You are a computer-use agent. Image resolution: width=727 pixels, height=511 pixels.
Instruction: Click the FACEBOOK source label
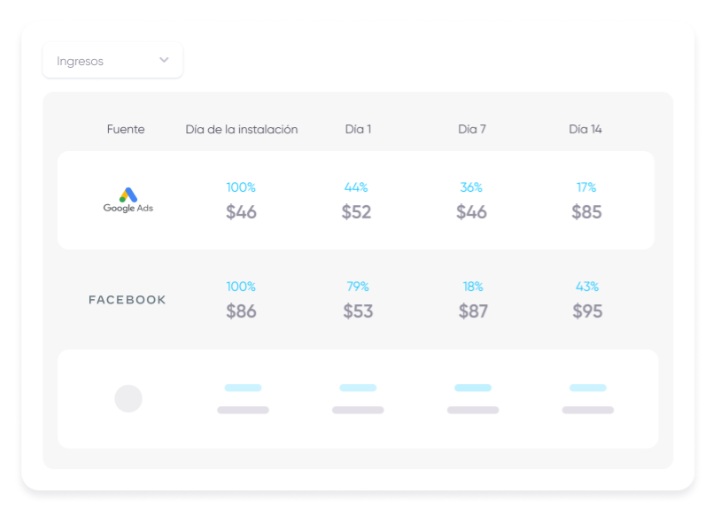click(x=127, y=300)
